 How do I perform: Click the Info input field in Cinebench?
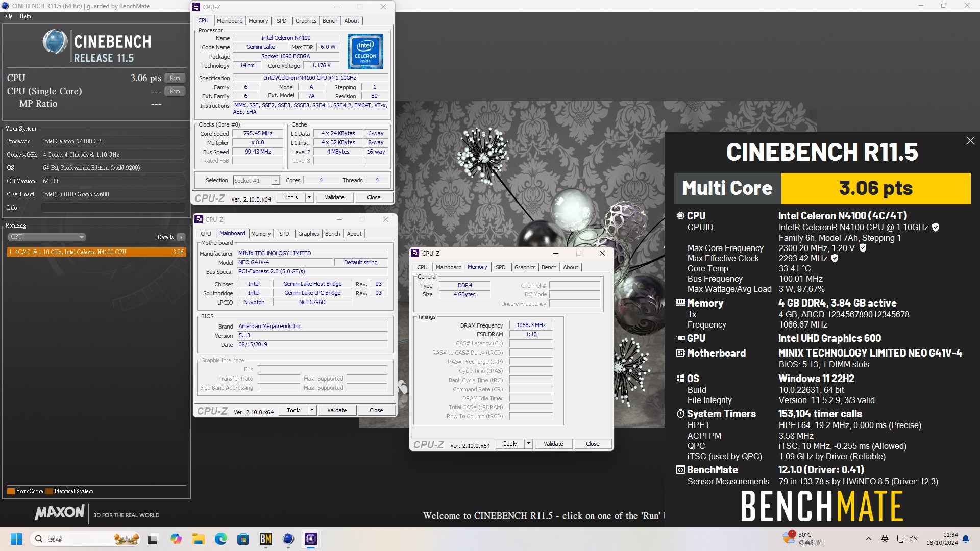(113, 208)
